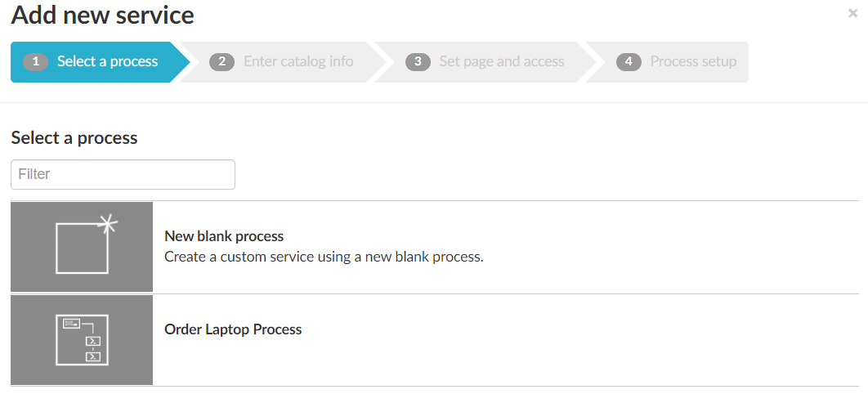The width and height of the screenshot is (868, 403).
Task: Click the step 2 number badge
Action: tap(221, 62)
